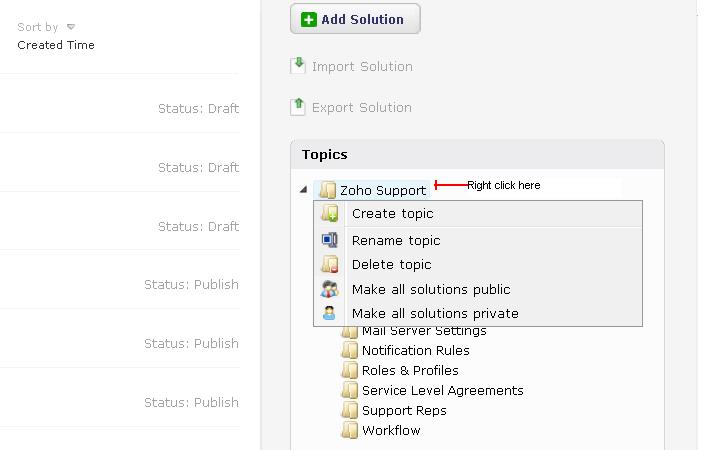Select the Notification Rules topic
Viewport: 720px width, 450px height.
[415, 351]
